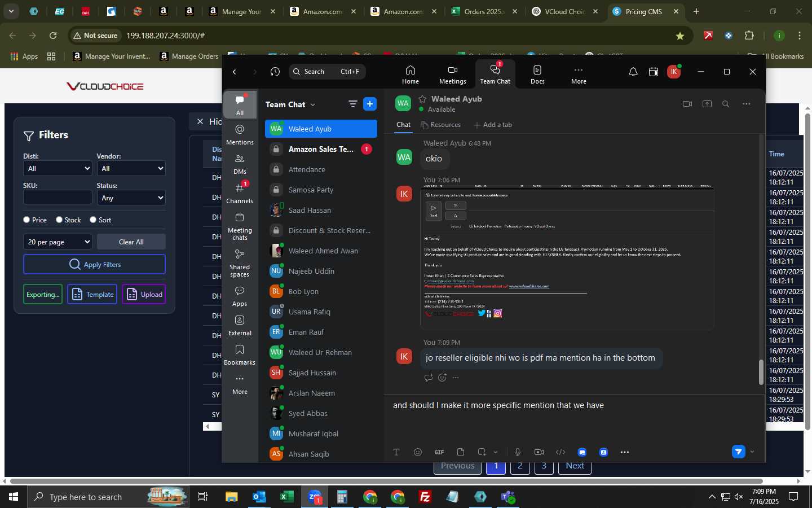Click the Template button

[x=92, y=294]
